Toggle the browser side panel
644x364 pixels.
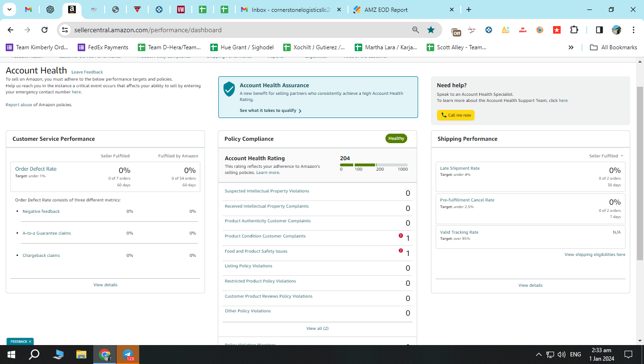point(599,30)
